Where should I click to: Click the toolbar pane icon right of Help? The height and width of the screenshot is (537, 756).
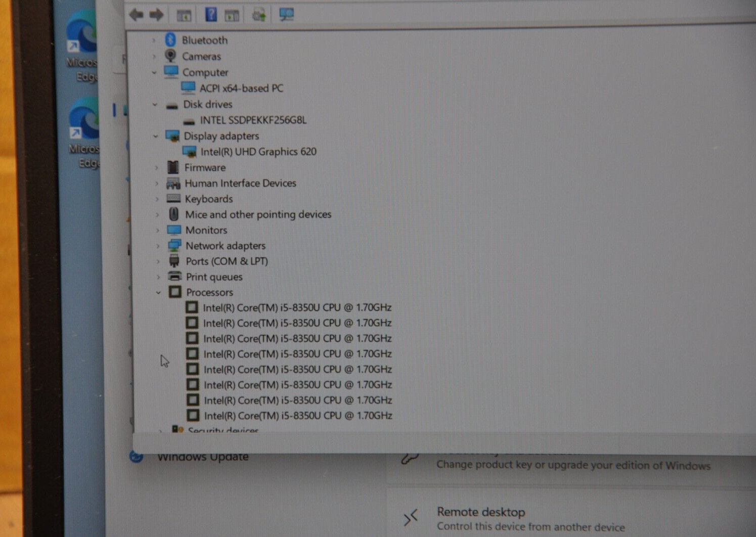pyautogui.click(x=232, y=15)
